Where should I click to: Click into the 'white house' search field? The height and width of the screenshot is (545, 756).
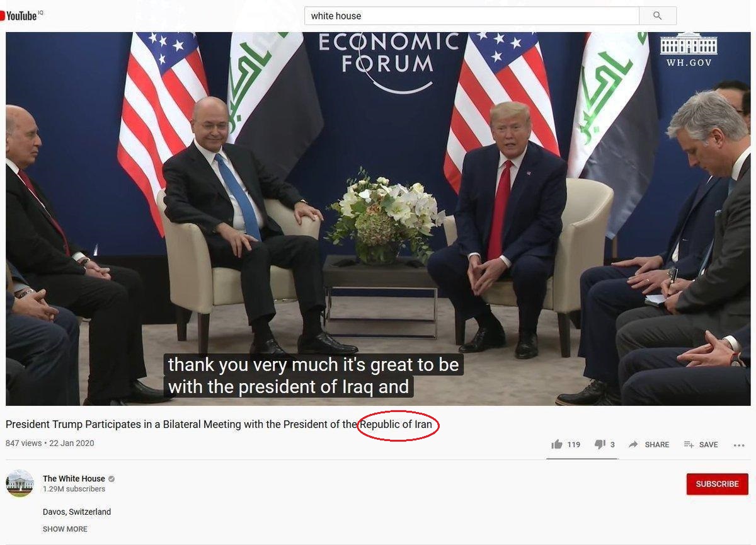coord(472,16)
